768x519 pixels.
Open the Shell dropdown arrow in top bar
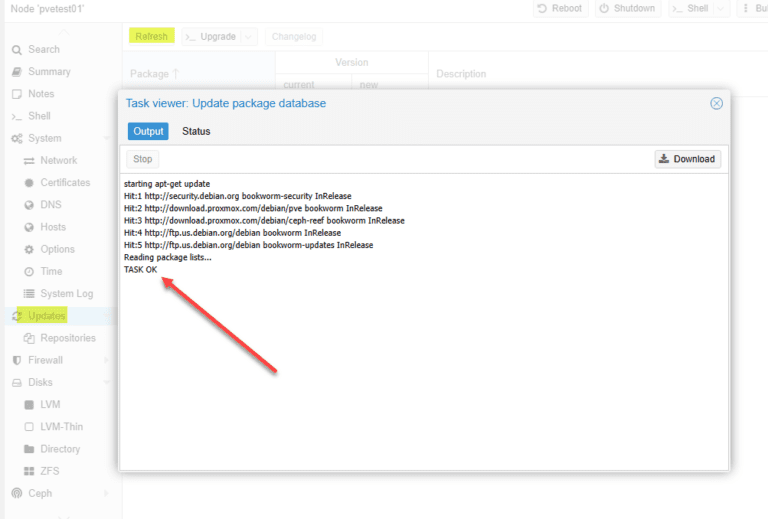coord(720,8)
